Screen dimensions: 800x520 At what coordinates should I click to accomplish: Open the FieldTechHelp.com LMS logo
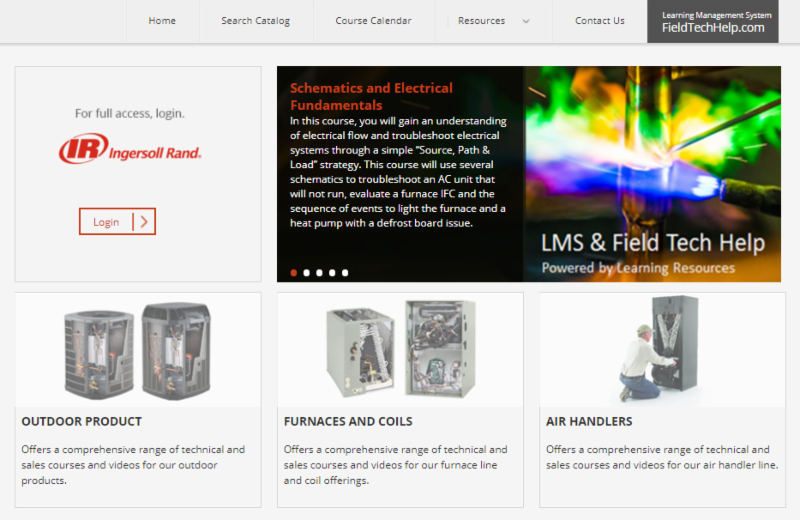pyautogui.click(x=713, y=21)
